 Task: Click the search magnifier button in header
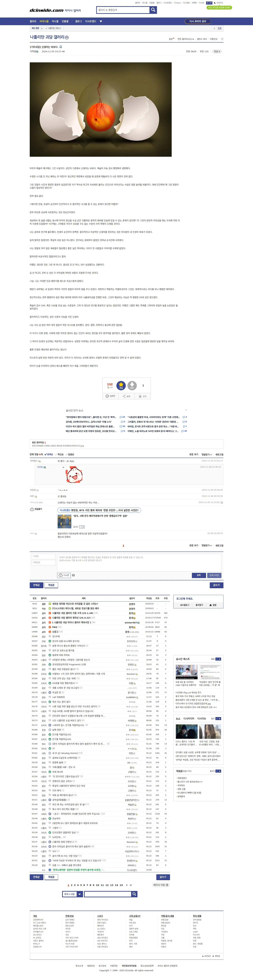click(x=153, y=10)
